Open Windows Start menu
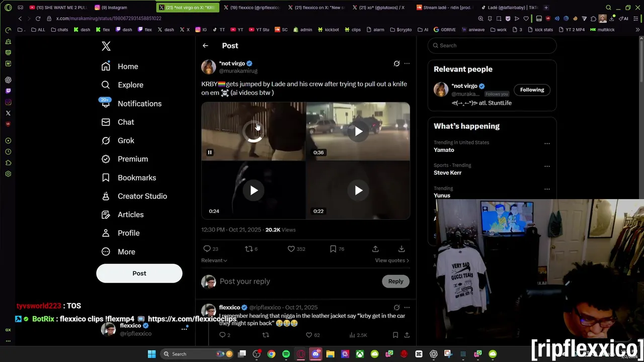This screenshot has height=362, width=644. pyautogui.click(x=151, y=354)
